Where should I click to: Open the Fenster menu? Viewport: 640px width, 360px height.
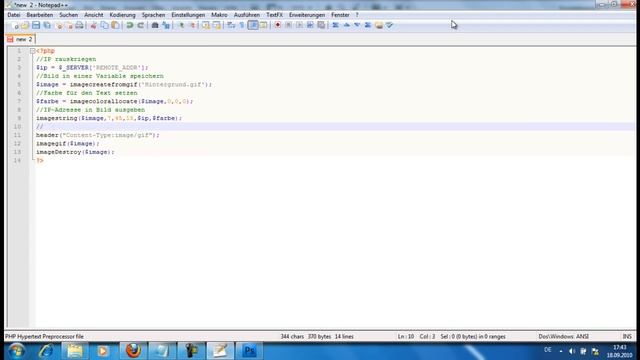(x=340, y=15)
